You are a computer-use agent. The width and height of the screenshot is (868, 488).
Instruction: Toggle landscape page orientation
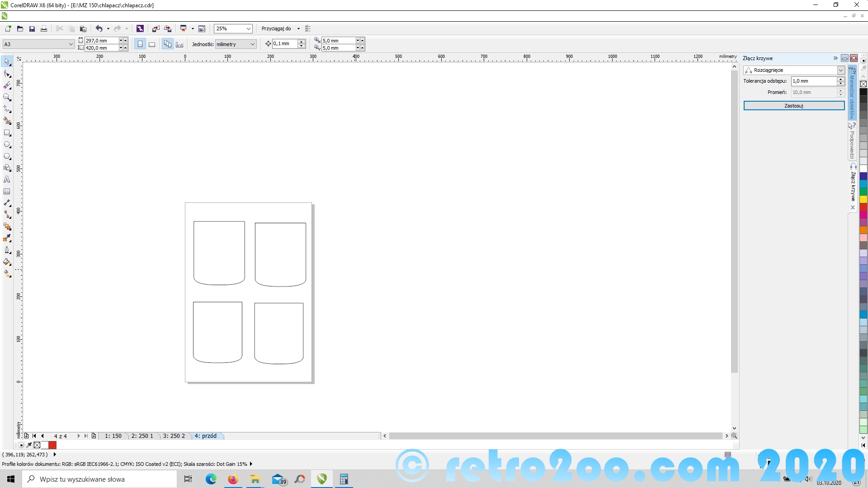coord(152,44)
